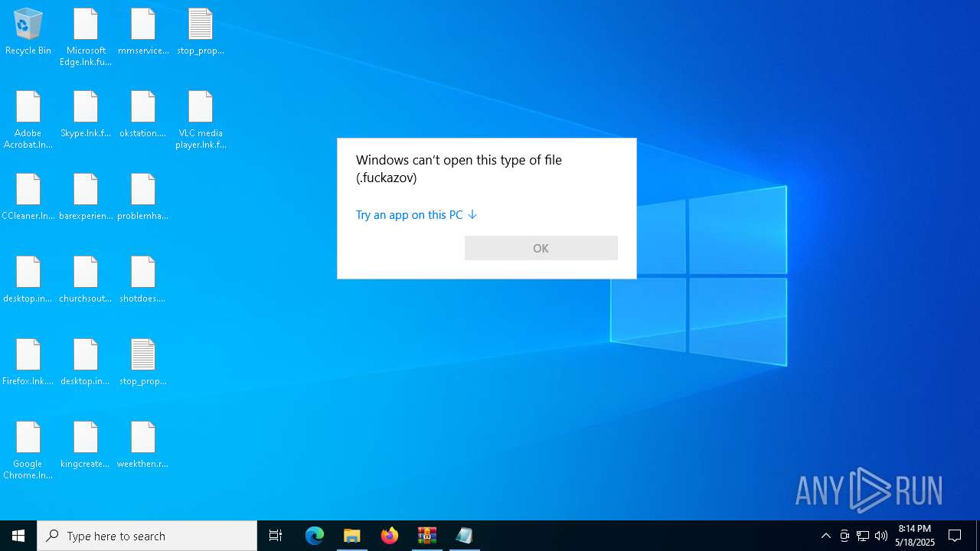The width and height of the screenshot is (980, 551).
Task: Launch Microsoft Edge from the taskbar
Action: [315, 536]
